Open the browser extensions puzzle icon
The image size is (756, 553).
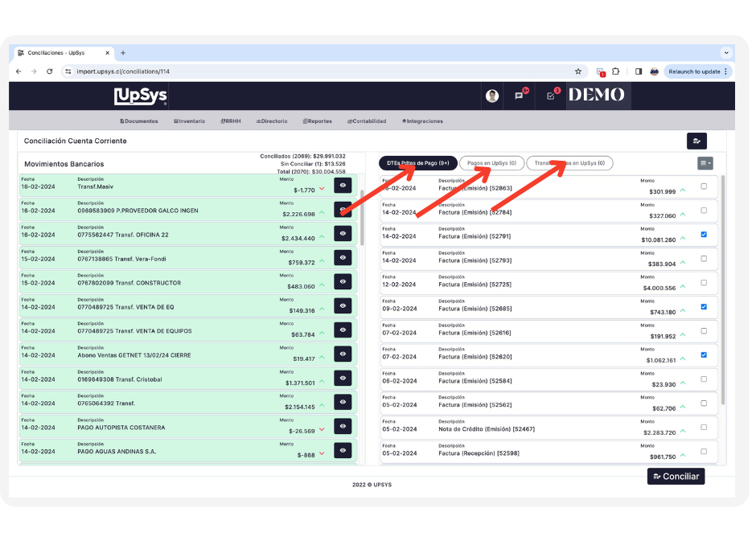pos(616,72)
